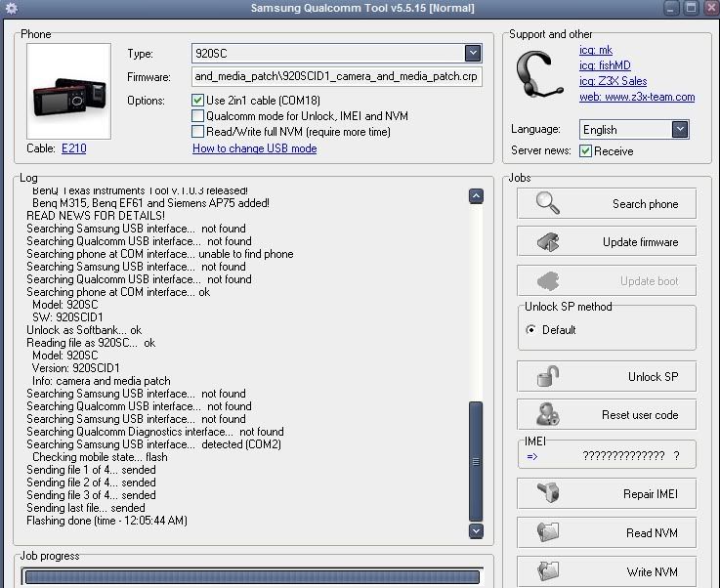Click the magnifier icon on Search phone
Screen dimensions: 720x588
click(x=547, y=203)
